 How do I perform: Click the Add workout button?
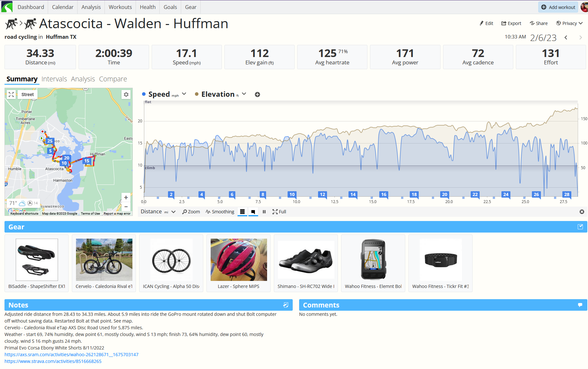pyautogui.click(x=558, y=7)
